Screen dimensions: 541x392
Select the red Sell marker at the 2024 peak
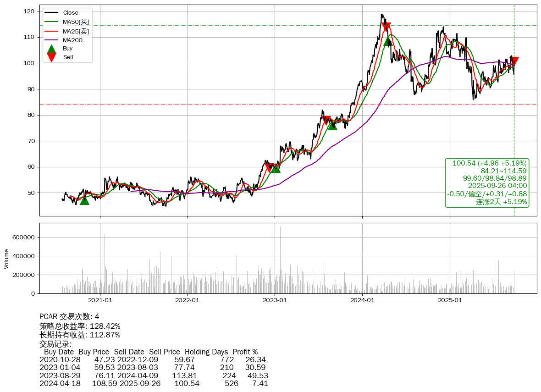pyautogui.click(x=386, y=27)
